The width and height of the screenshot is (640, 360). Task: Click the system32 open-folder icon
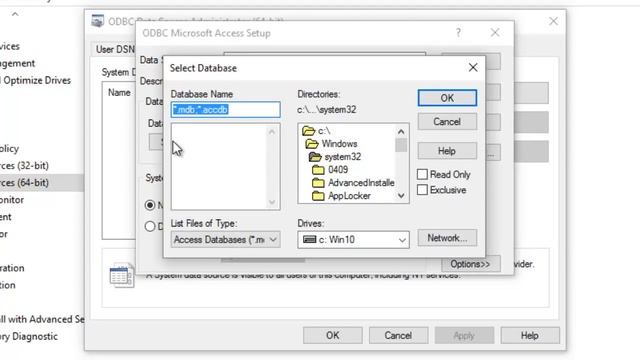click(315, 157)
